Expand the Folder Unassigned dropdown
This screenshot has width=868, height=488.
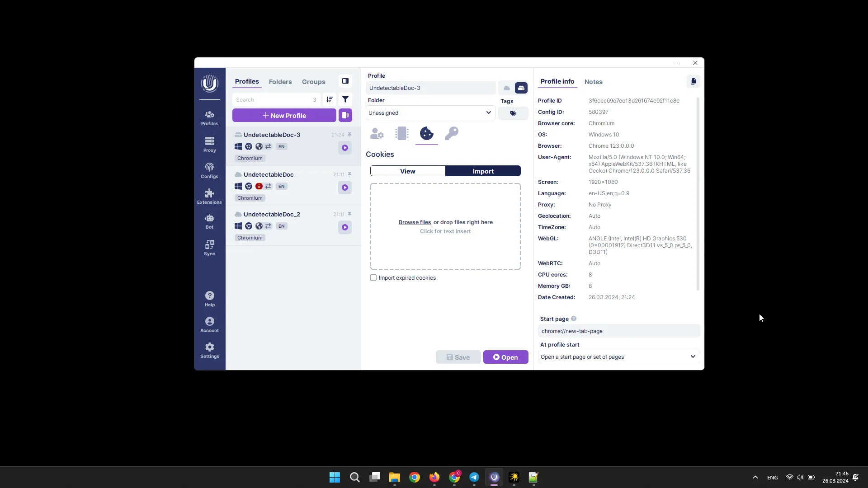[430, 113]
